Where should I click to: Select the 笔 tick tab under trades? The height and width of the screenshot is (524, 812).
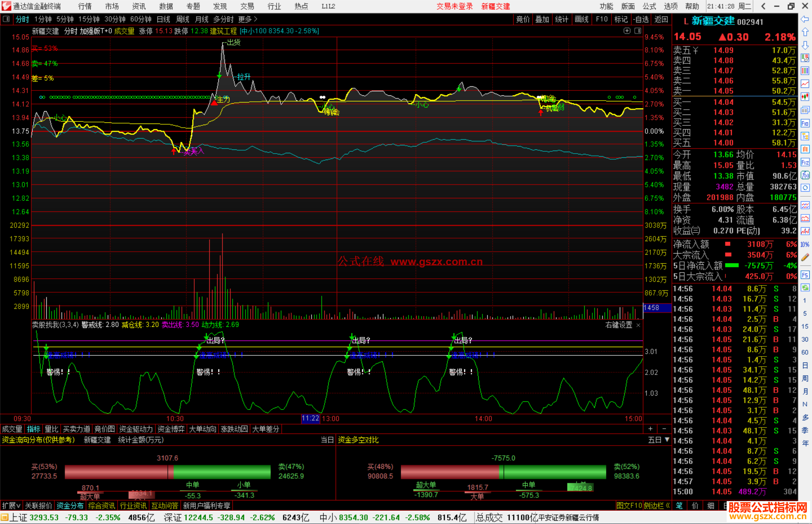click(679, 506)
